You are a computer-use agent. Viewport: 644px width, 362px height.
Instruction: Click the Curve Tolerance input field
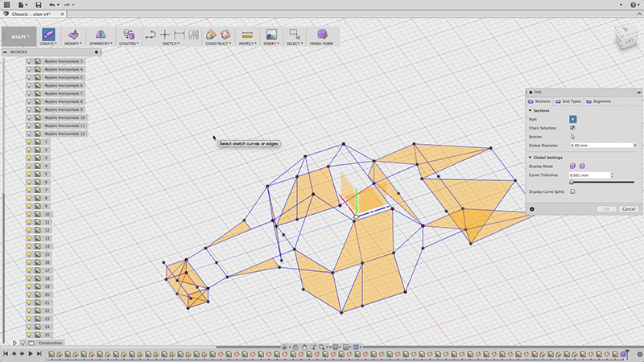click(x=588, y=175)
